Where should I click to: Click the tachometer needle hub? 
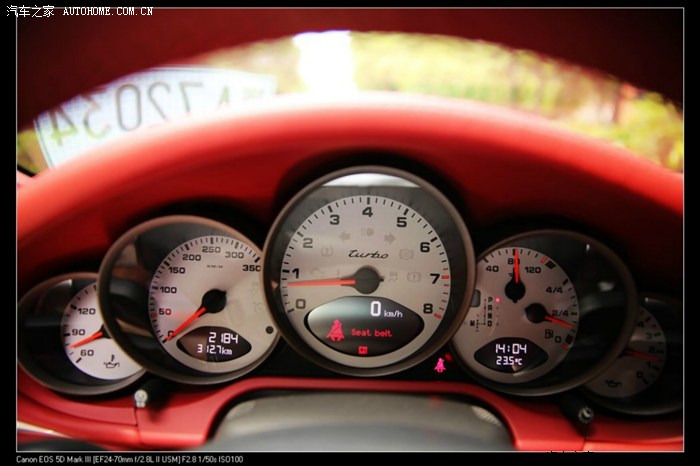[x=366, y=280]
